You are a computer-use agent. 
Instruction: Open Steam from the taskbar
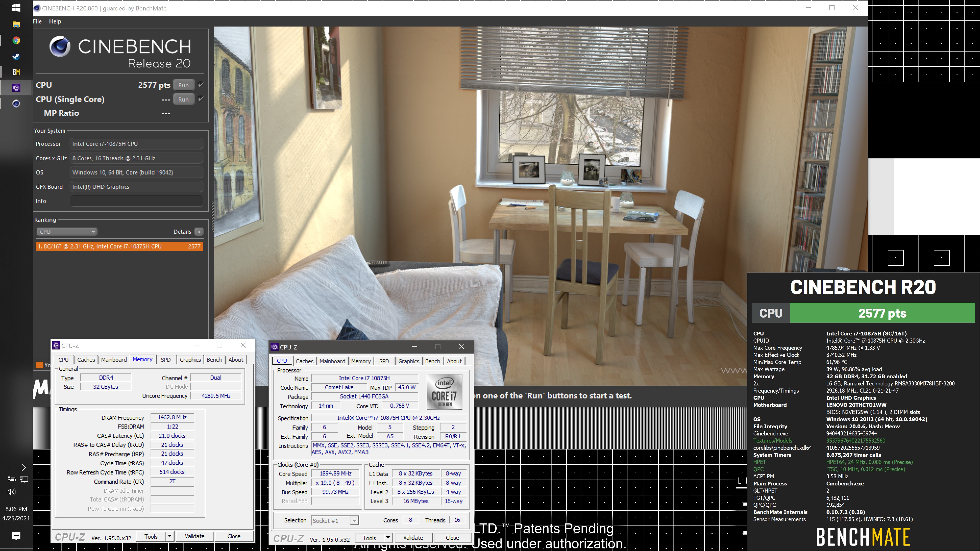click(x=16, y=56)
